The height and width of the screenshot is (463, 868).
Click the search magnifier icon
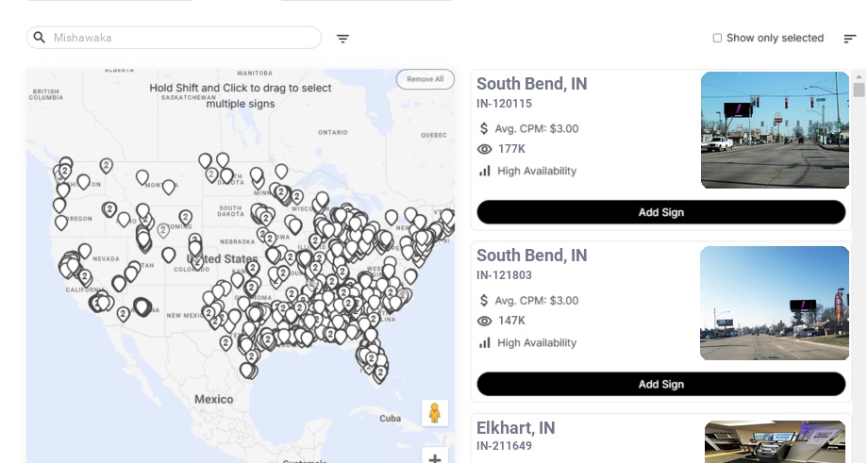click(40, 38)
